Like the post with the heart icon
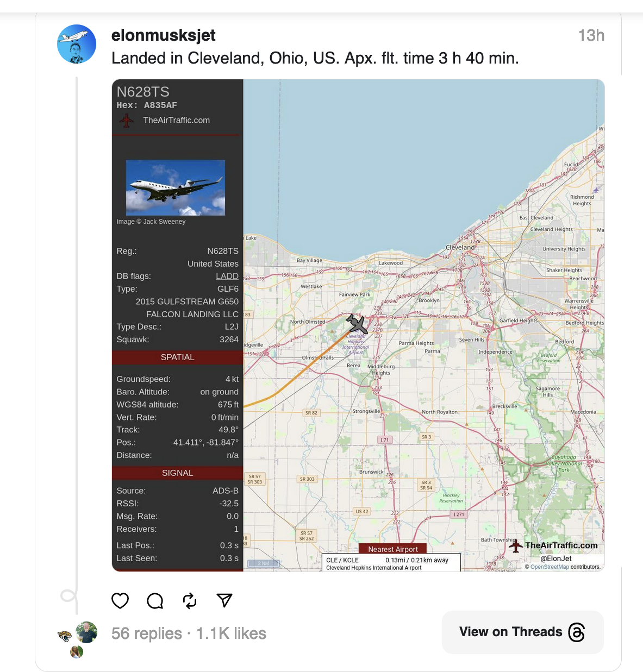Image resolution: width=643 pixels, height=672 pixels. 120,601
